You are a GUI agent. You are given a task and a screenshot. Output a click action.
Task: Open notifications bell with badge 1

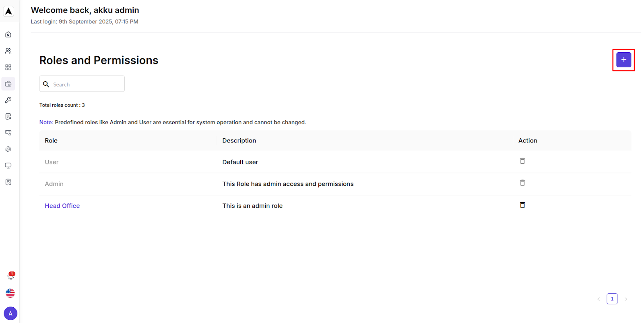11,276
